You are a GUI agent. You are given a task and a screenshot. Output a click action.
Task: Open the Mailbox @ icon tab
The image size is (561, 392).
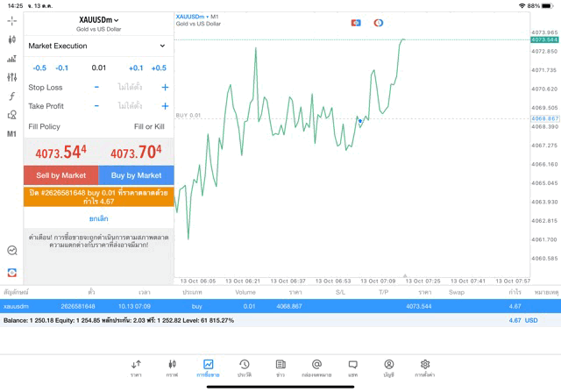tap(316, 368)
